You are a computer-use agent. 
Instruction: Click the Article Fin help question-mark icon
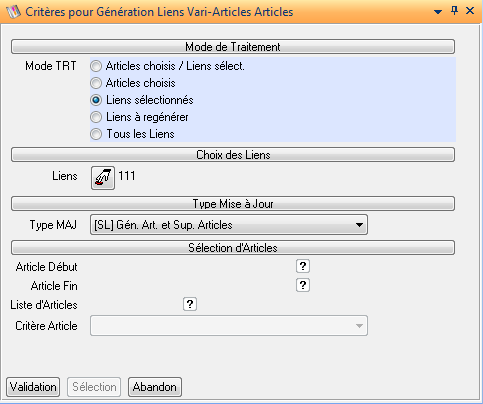click(x=303, y=285)
